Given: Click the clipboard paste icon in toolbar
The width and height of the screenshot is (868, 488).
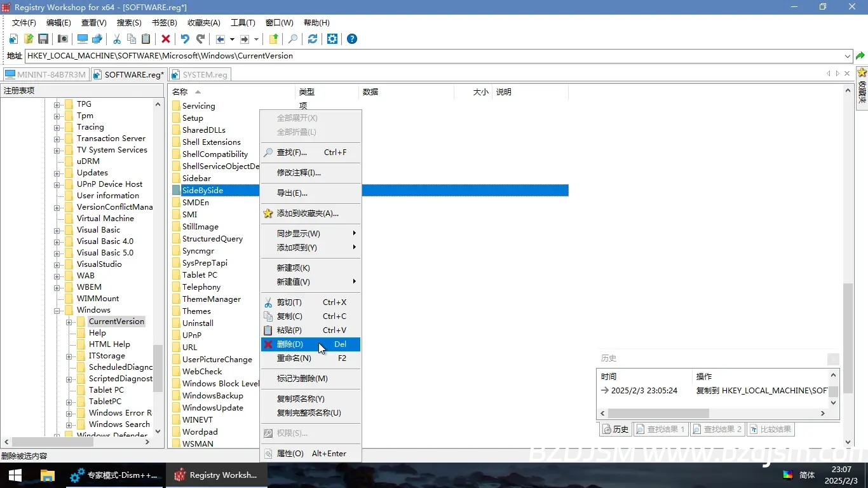Looking at the screenshot, I should [146, 39].
